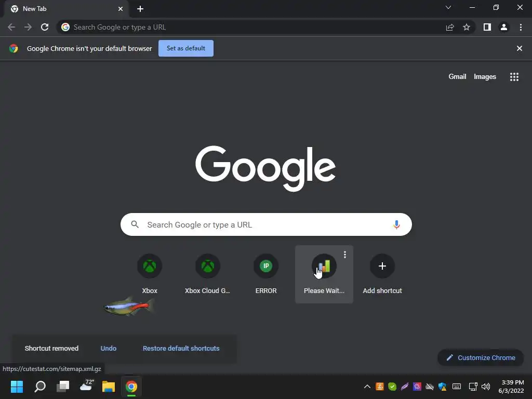Click the OneDrive cloud tray icon

coord(430,387)
